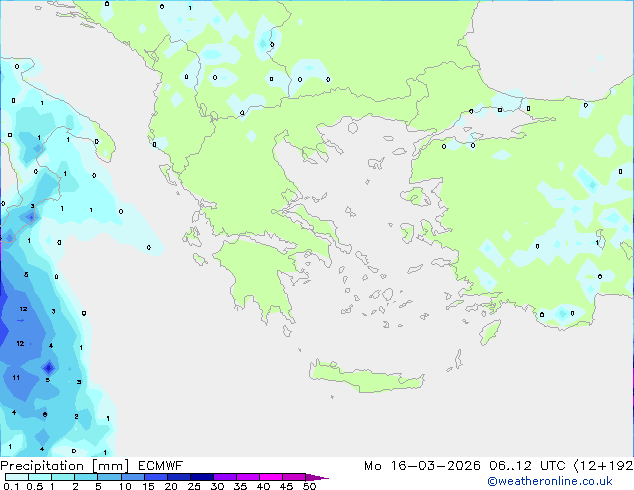Click the '06..12 UTC' time text
This screenshot has width=634, height=490.
[527, 466]
